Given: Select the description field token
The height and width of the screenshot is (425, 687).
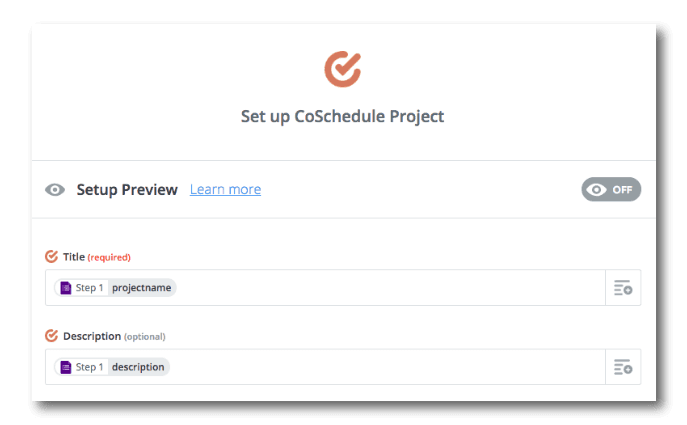Looking at the screenshot, I should (x=138, y=367).
